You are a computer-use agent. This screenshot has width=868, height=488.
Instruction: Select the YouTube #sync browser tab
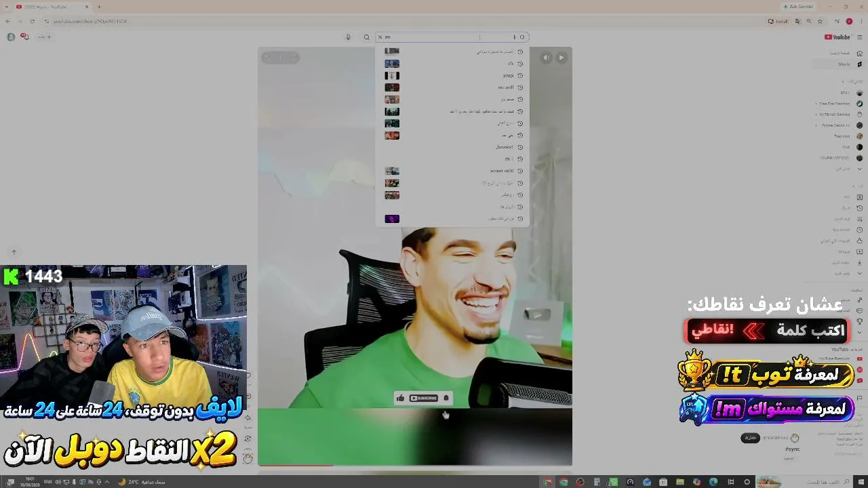[x=52, y=7]
